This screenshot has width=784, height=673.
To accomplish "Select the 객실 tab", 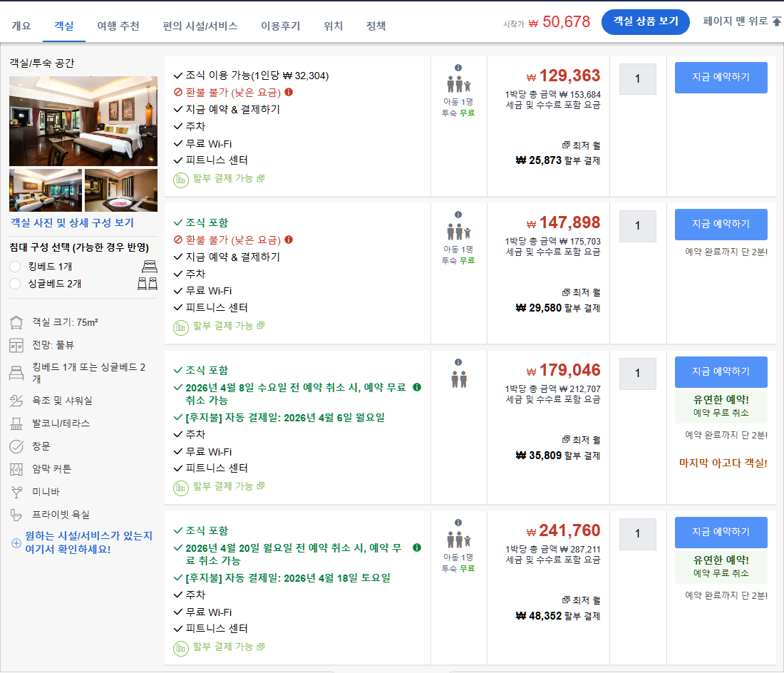I will [64, 26].
